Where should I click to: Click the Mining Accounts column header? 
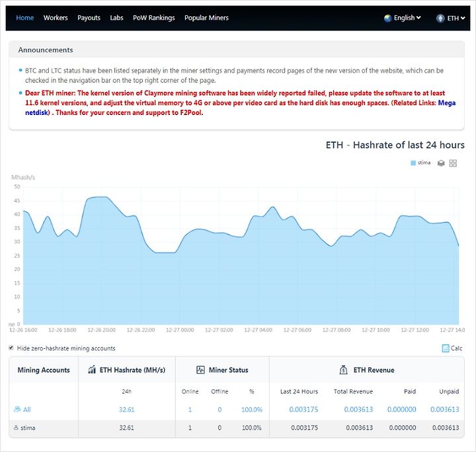[44, 370]
